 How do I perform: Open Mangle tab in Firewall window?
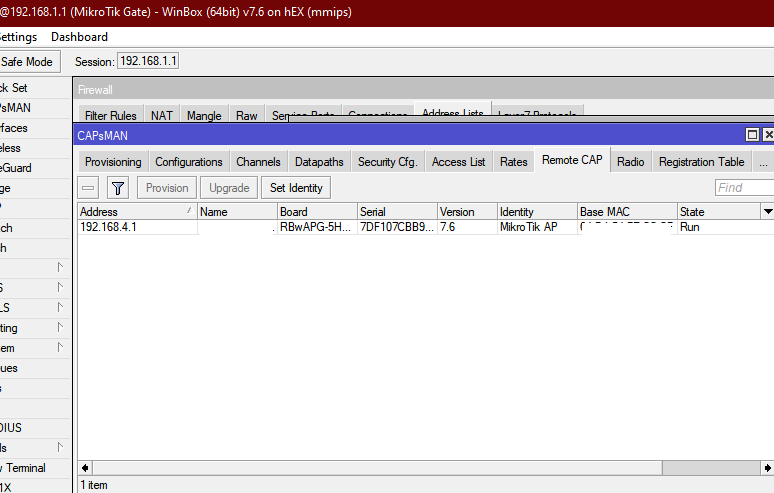tap(204, 115)
